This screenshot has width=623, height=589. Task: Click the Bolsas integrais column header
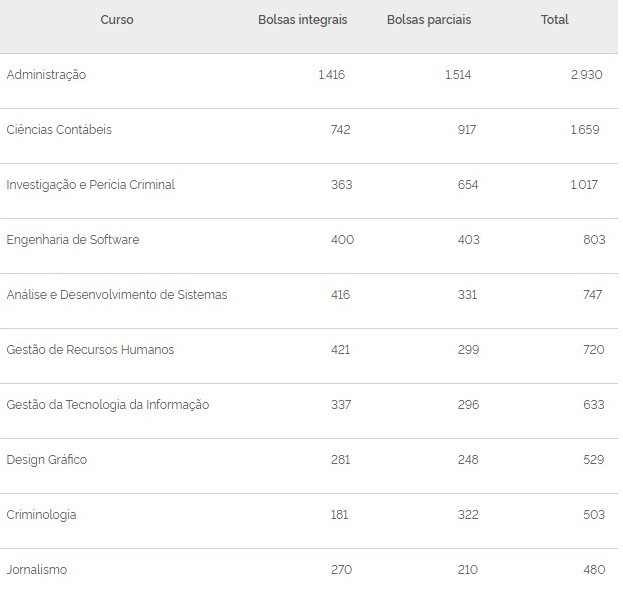click(302, 20)
